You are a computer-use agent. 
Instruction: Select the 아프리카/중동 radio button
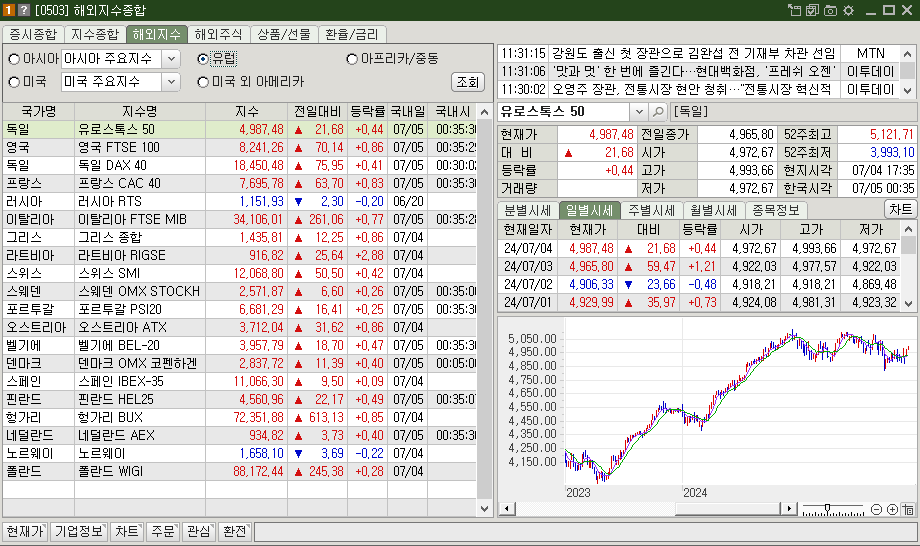tap(352, 59)
